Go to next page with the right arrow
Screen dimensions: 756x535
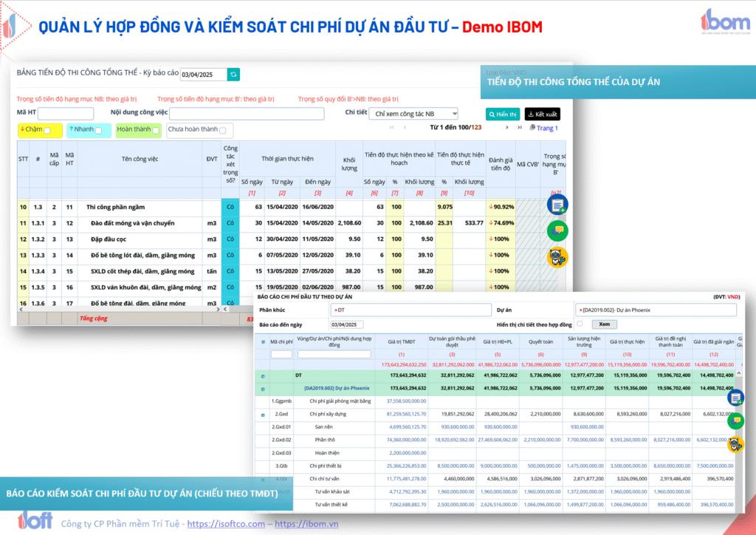tap(506, 128)
